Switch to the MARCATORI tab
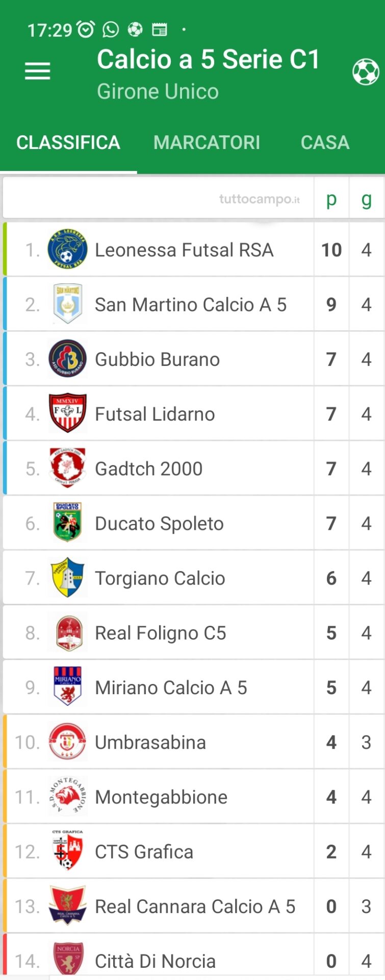The width and height of the screenshot is (385, 980). (x=207, y=142)
